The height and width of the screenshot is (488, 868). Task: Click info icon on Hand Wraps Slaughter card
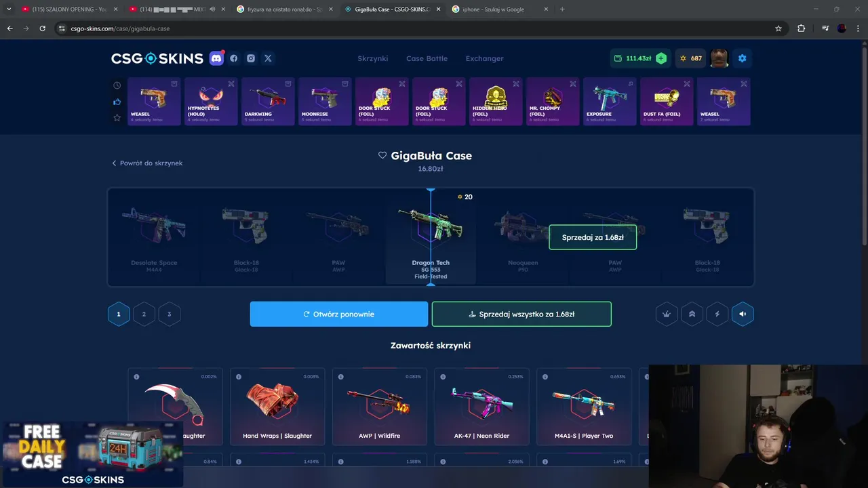239,377
